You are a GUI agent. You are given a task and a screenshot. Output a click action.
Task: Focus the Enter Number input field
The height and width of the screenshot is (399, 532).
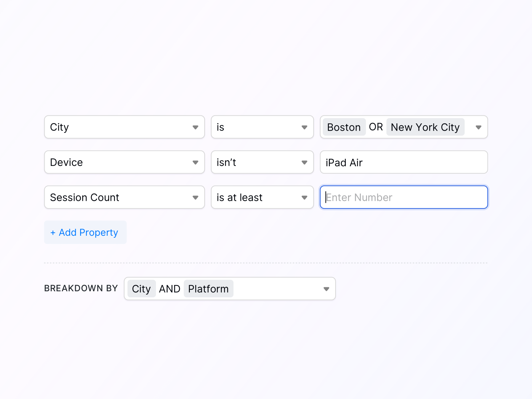(x=404, y=198)
